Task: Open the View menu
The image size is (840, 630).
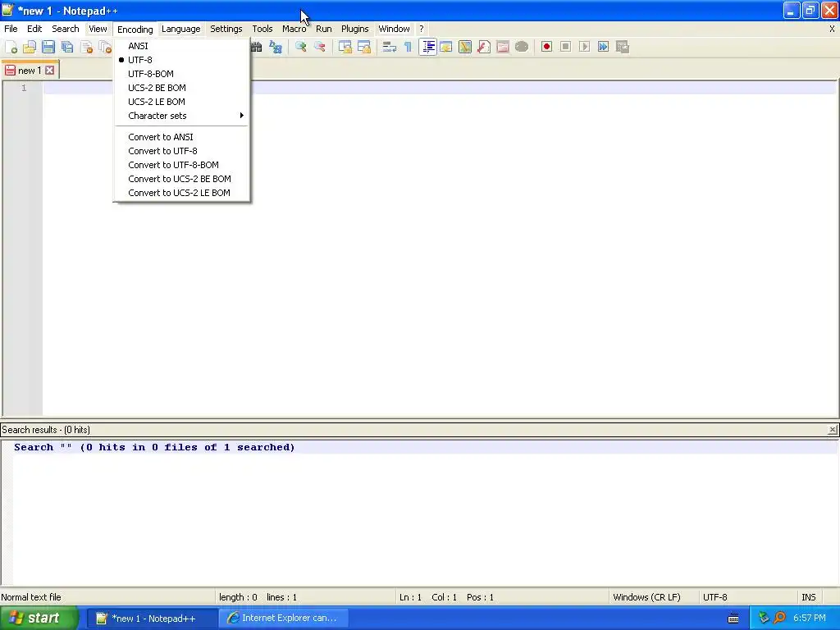Action: tap(98, 29)
